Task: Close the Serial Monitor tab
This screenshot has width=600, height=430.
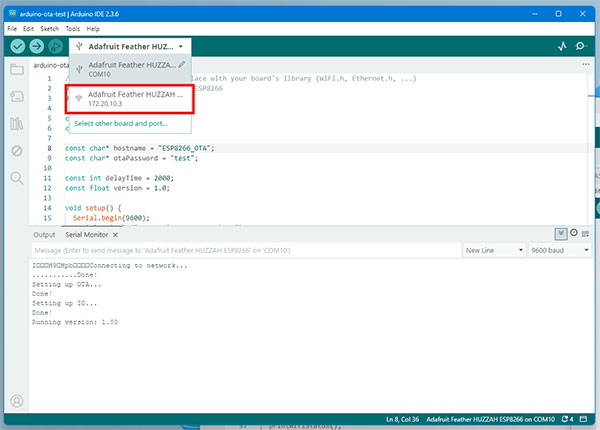Action: tap(115, 235)
